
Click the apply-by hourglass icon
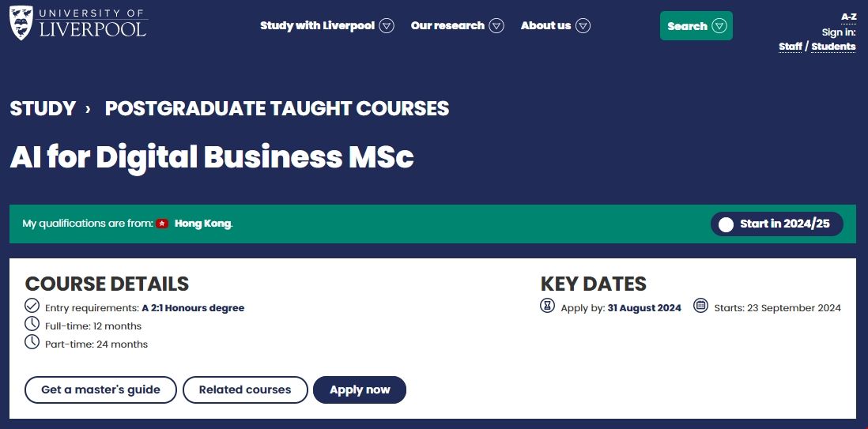click(x=548, y=306)
